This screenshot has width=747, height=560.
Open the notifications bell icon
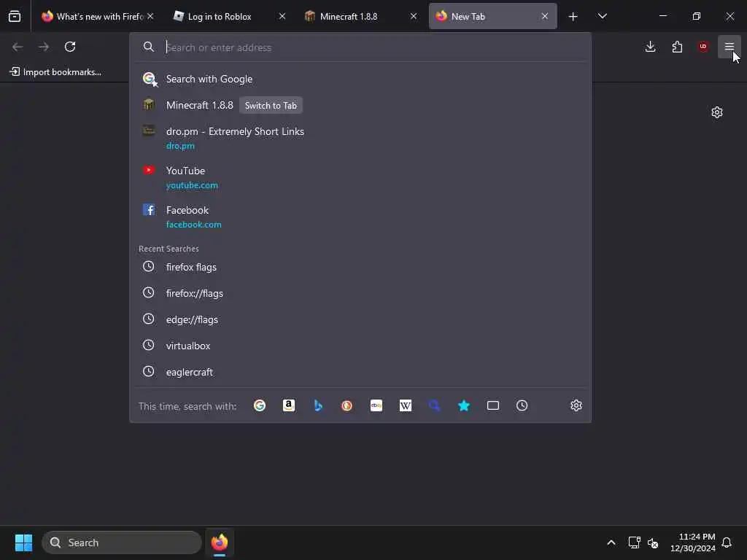[x=727, y=542]
